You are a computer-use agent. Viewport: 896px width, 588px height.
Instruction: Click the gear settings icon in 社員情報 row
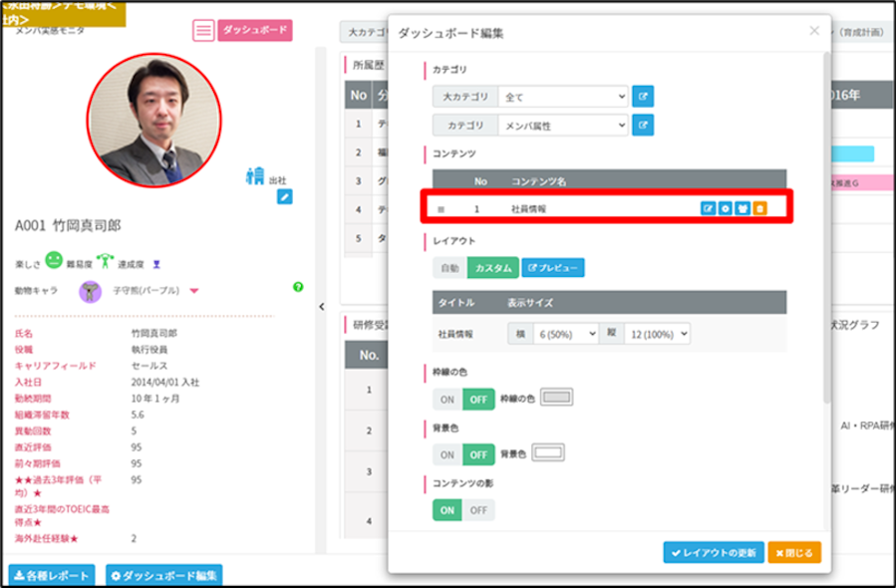pyautogui.click(x=726, y=208)
